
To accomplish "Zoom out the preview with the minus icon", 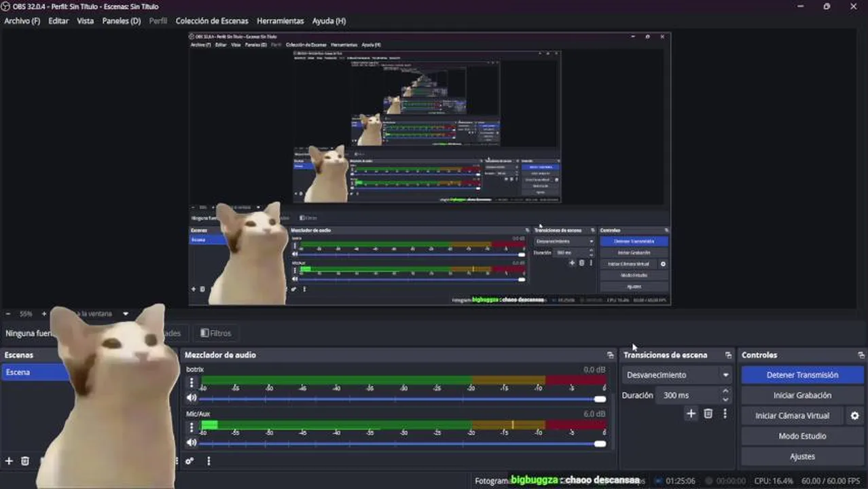I will point(8,314).
